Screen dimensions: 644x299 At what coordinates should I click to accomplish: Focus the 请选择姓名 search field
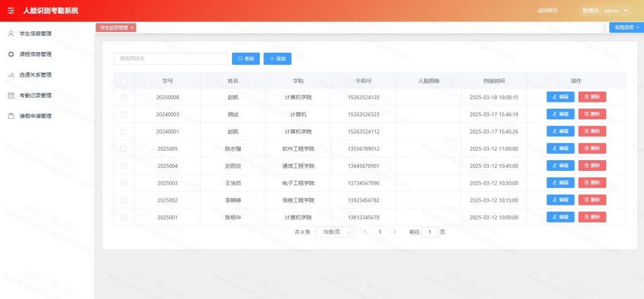[x=171, y=58]
